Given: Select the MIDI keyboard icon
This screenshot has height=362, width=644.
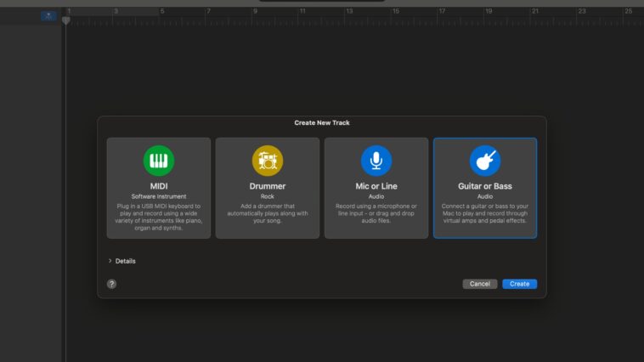Looking at the screenshot, I should [x=159, y=161].
